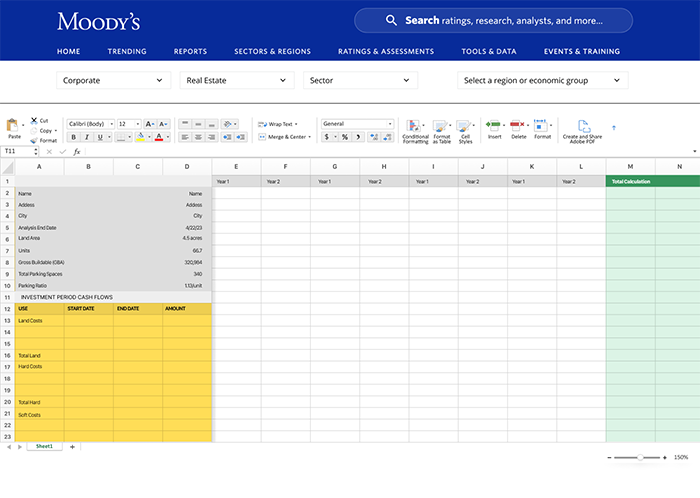This screenshot has width=700, height=498.
Task: Switch to the Sheet1 tab
Action: (x=44, y=446)
